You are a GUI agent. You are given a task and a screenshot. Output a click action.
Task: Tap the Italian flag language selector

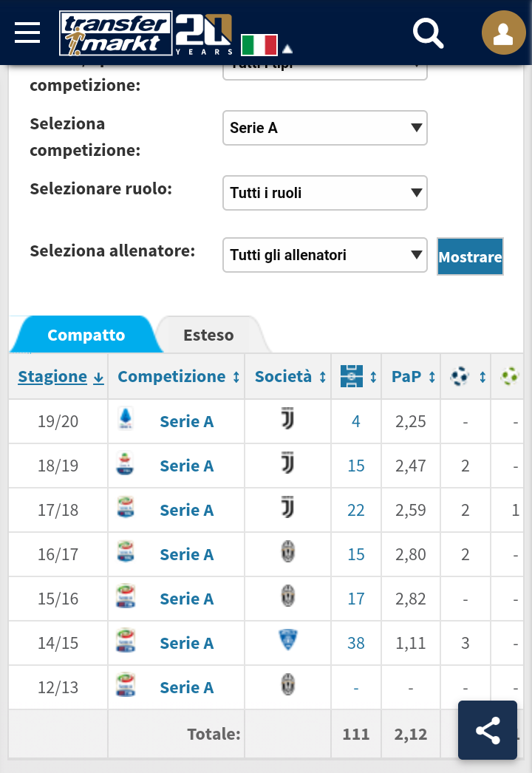click(x=259, y=45)
